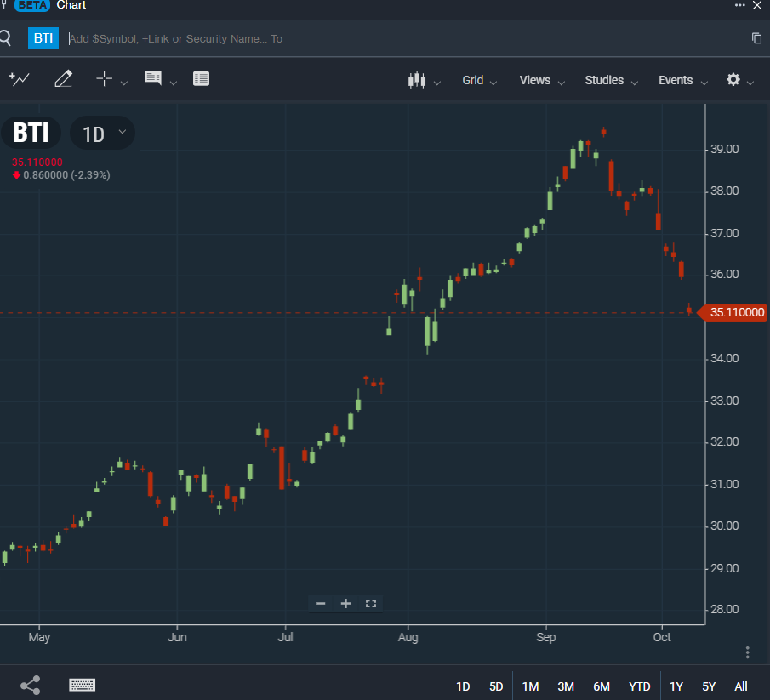Click the BTI ticker label on chart

(31, 133)
